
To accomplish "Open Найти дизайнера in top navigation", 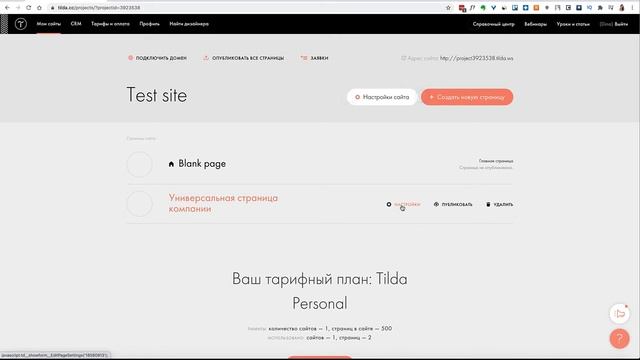I will click(189, 24).
